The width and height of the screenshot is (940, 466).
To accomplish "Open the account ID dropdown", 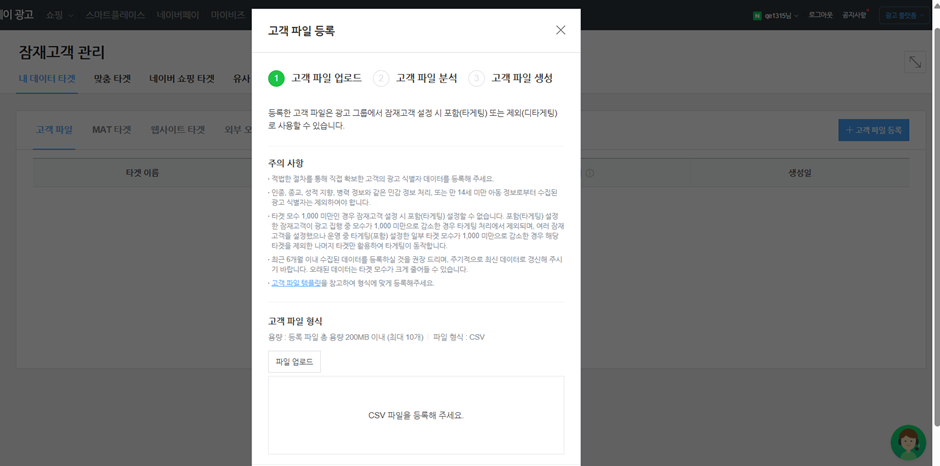I will point(776,16).
